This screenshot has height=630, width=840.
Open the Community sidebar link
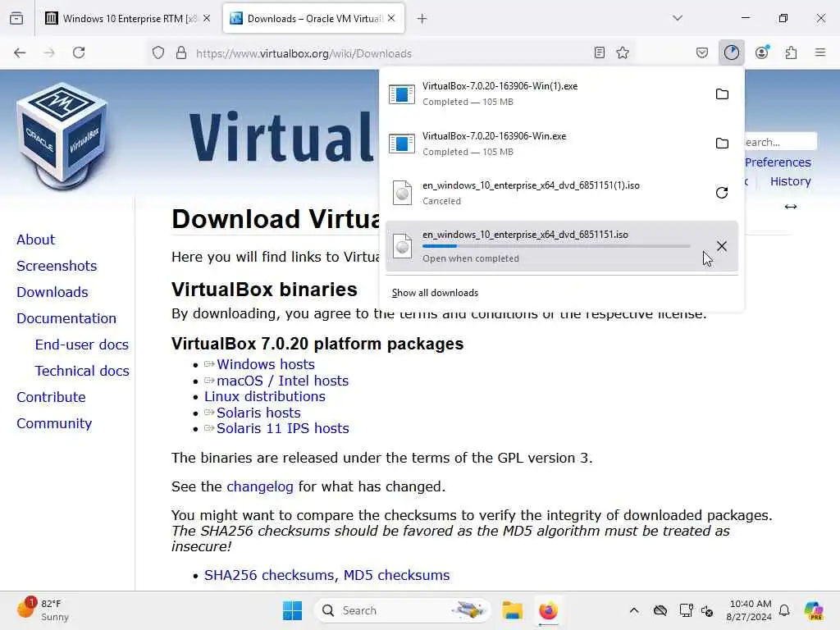pos(54,423)
